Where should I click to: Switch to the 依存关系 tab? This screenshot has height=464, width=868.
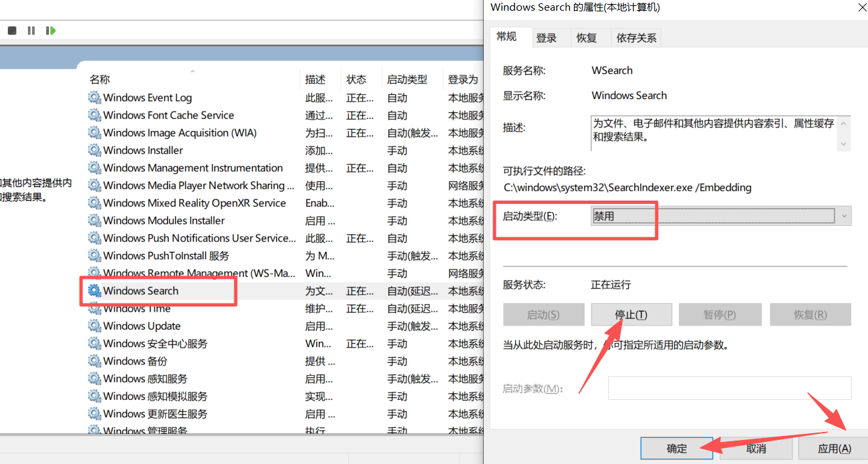tap(636, 38)
